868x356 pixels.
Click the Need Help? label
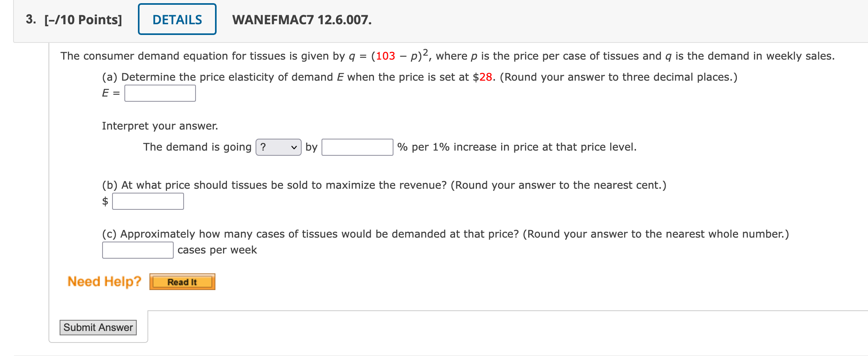click(104, 282)
